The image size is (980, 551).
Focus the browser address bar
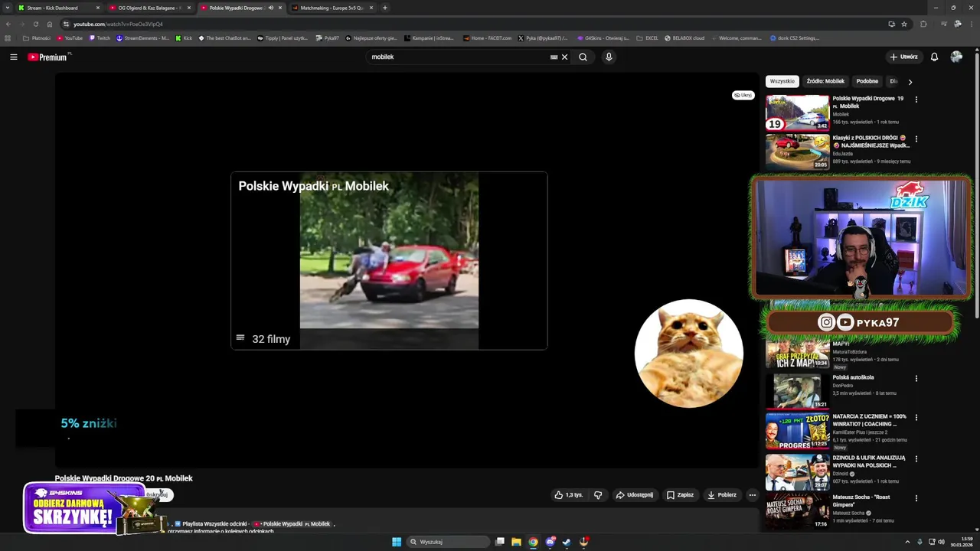(475, 24)
